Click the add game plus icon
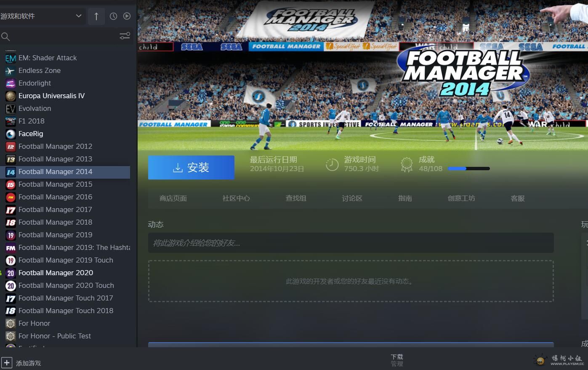Screen dimensions: 588x370 (x=7, y=362)
